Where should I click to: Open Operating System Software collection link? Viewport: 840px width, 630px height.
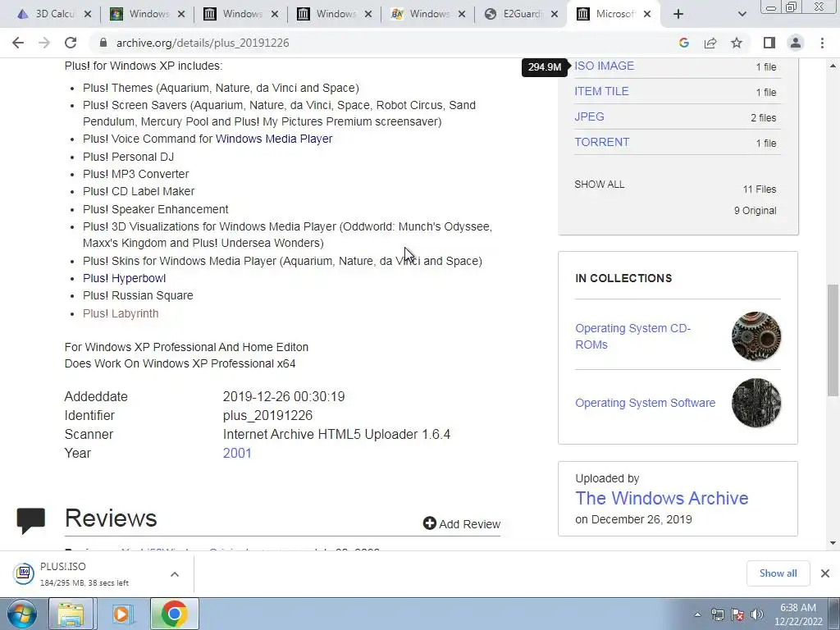[645, 403]
